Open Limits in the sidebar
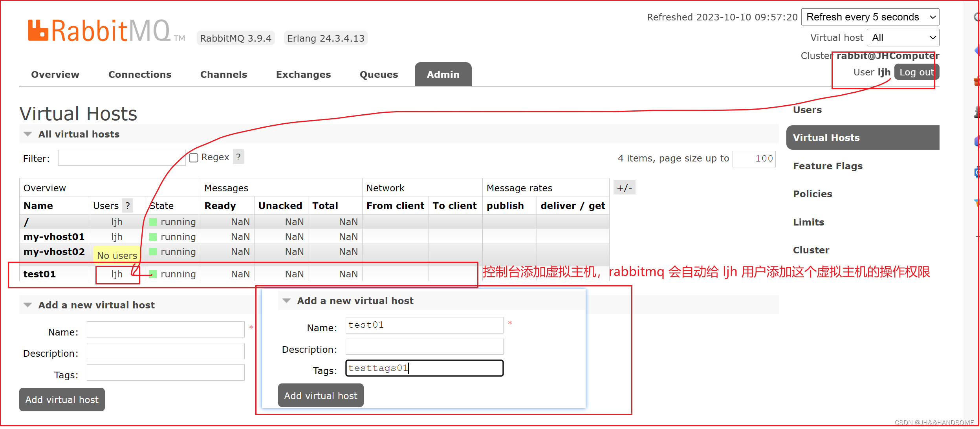This screenshot has height=429, width=980. click(808, 222)
